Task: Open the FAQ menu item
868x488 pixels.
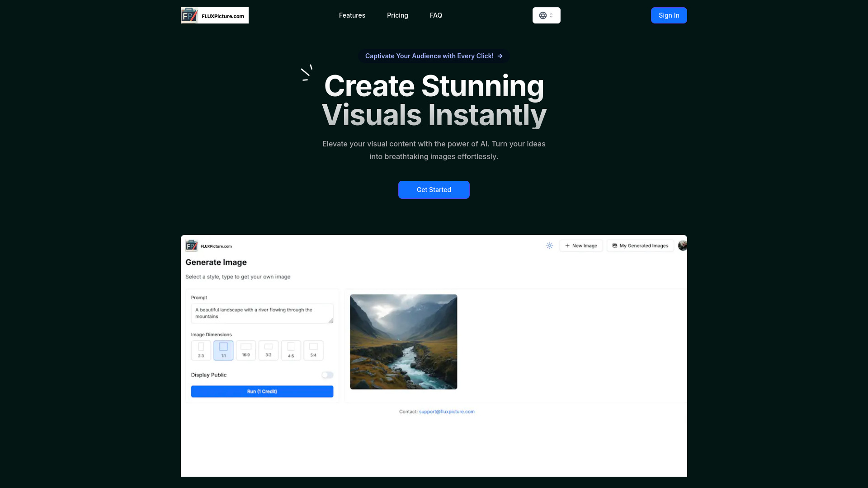Action: pyautogui.click(x=436, y=15)
